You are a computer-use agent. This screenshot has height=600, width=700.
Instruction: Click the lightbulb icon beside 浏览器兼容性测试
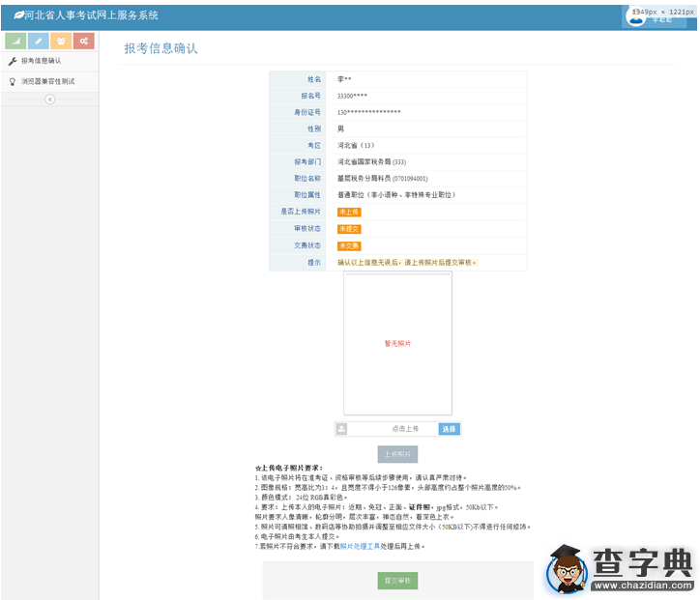pyautogui.click(x=13, y=81)
